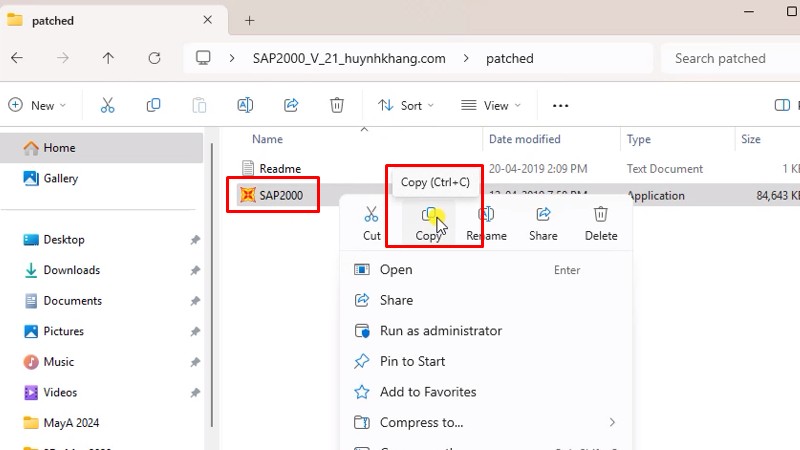Screen dimensions: 800x450
Task: Open the New dropdown
Action: 38,105
